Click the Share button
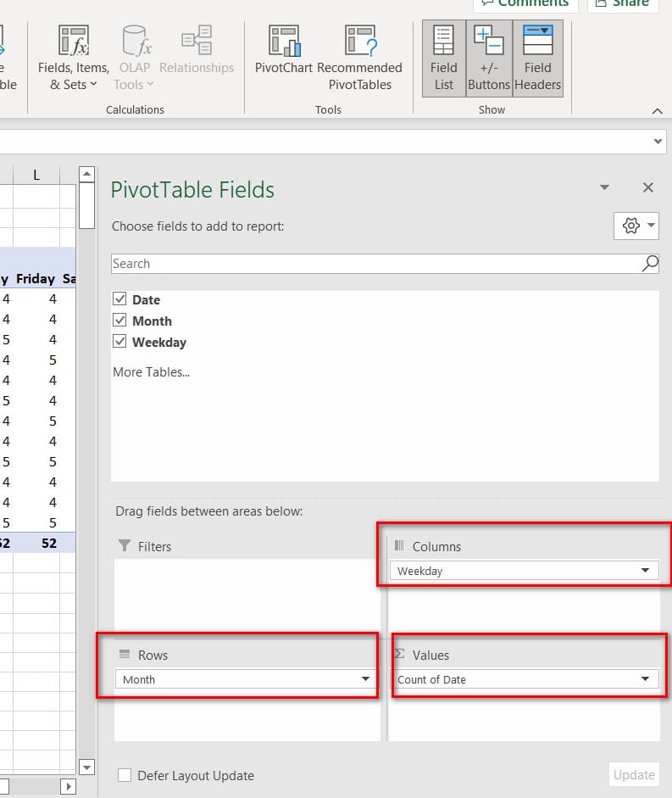Screen dimensions: 672x798 pos(623,4)
